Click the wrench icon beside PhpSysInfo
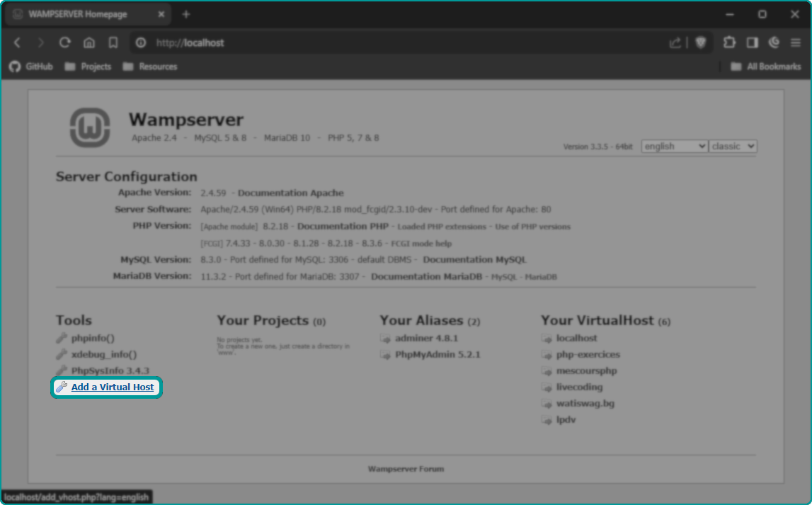The width and height of the screenshot is (812, 505). tap(62, 370)
